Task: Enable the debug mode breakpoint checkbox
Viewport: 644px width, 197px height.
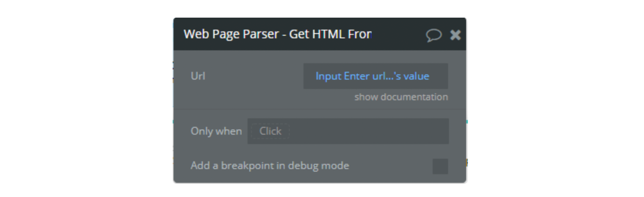Action: pyautogui.click(x=440, y=166)
